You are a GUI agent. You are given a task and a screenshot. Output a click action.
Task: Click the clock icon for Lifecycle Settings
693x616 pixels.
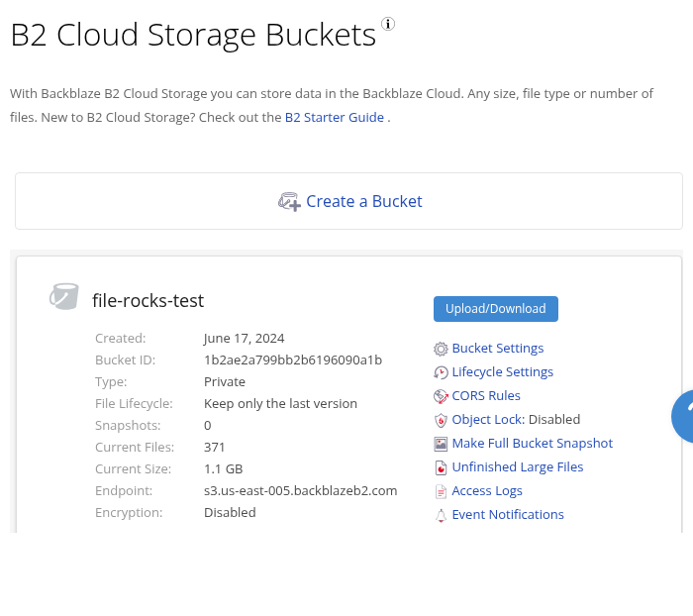[x=441, y=372]
